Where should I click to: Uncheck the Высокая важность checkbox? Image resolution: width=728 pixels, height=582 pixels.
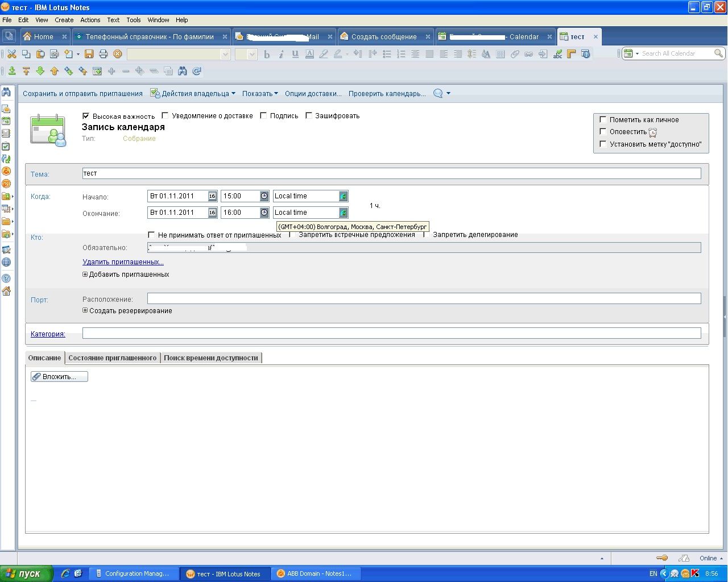(x=86, y=116)
